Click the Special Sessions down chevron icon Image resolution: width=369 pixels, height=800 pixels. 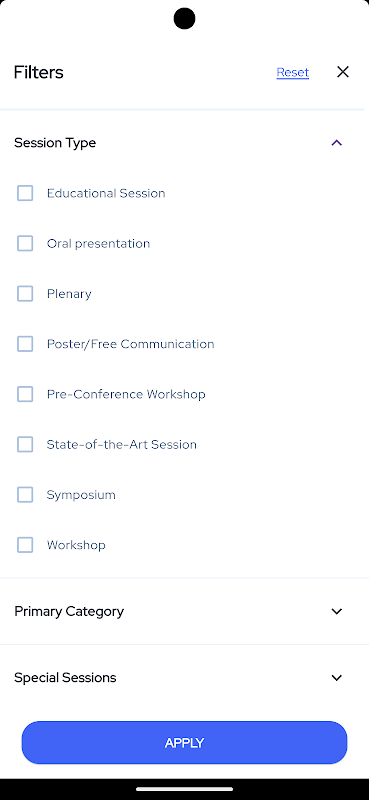click(x=336, y=678)
